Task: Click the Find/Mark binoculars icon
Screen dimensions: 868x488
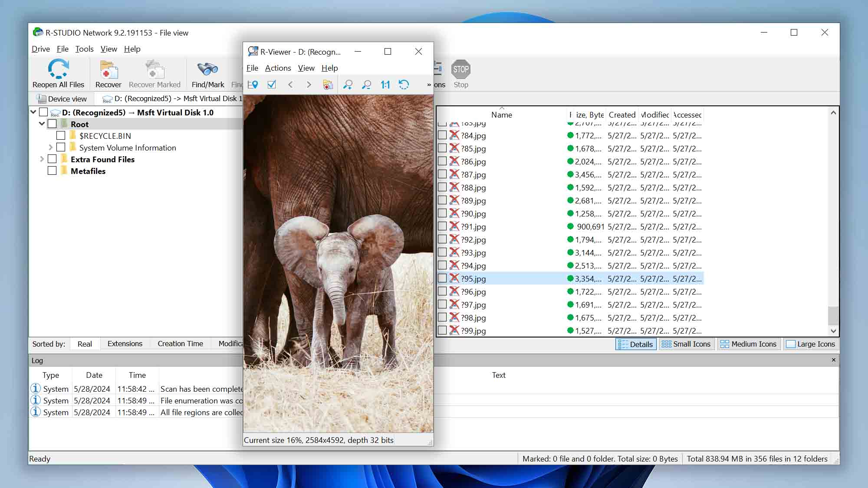Action: [x=207, y=69]
